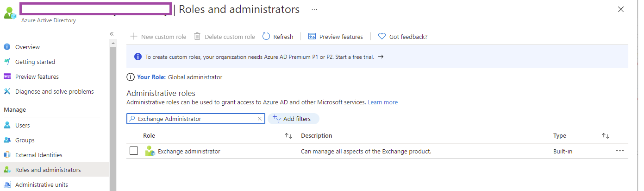644x191 pixels.
Task: Select Roles and administrators in sidebar
Action: click(x=55, y=170)
